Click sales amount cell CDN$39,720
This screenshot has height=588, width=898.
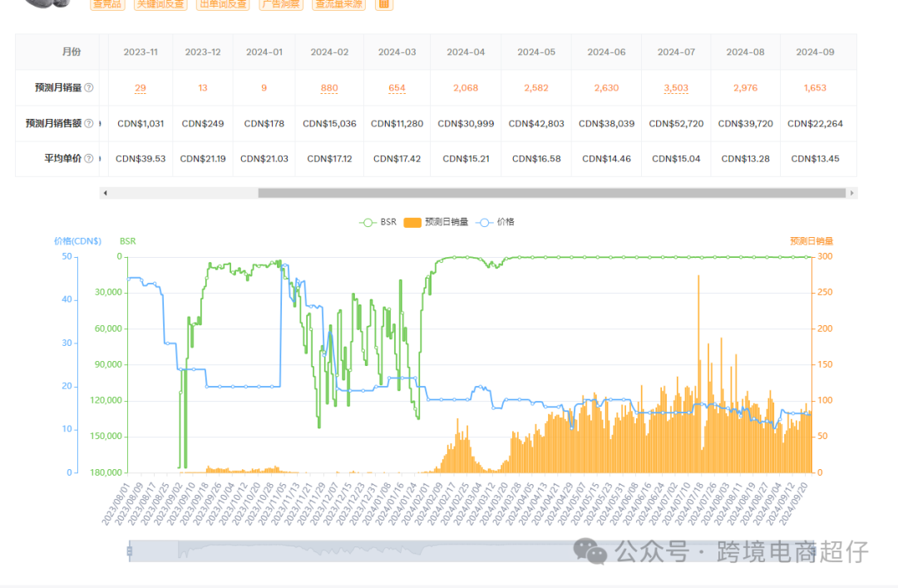(x=745, y=124)
